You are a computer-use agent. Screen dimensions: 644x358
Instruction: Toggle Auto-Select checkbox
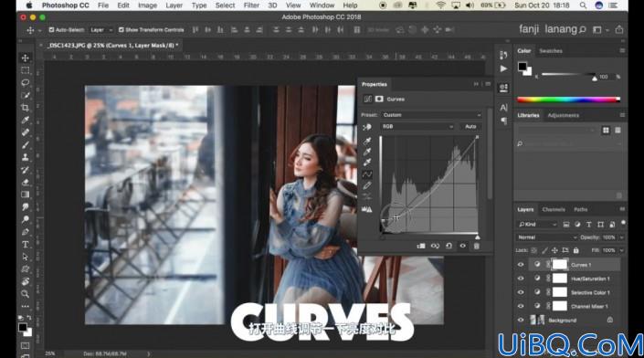point(51,30)
